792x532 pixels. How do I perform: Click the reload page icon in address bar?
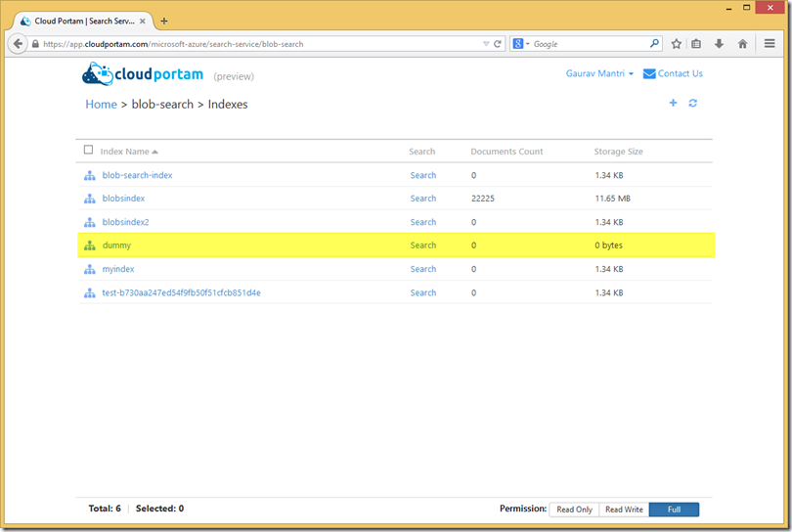498,44
